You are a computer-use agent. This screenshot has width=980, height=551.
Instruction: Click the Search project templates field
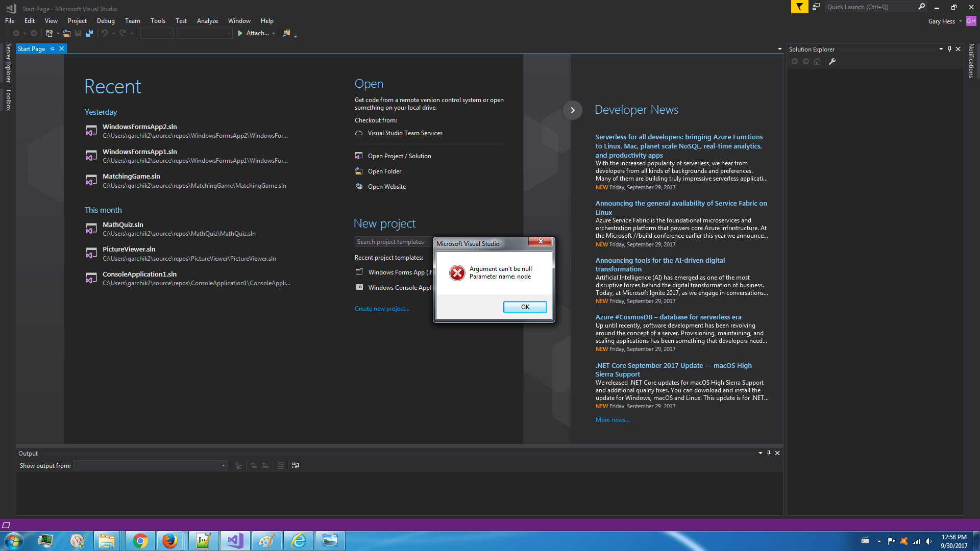pyautogui.click(x=394, y=242)
